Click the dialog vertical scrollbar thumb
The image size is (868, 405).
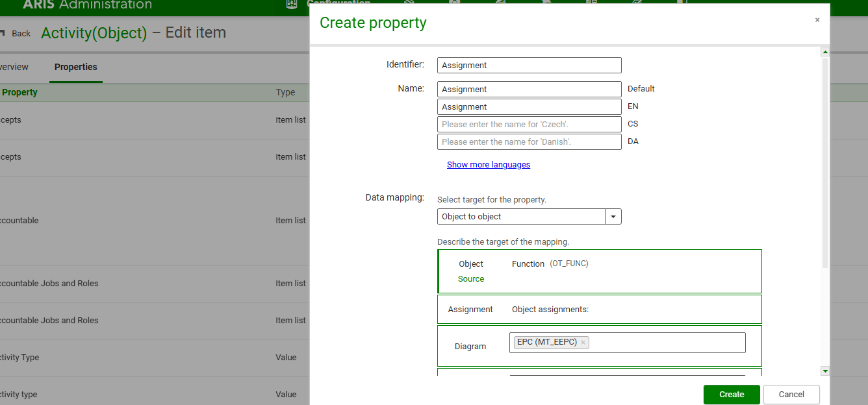pyautogui.click(x=825, y=162)
